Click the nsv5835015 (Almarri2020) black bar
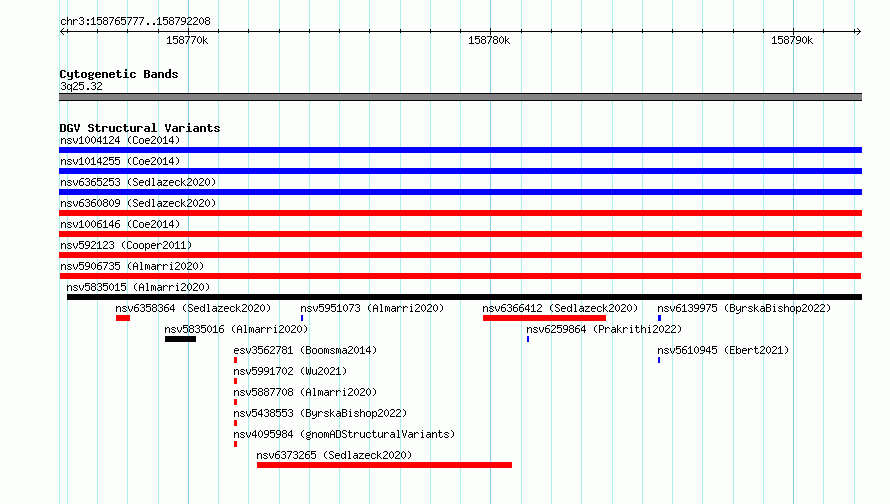Screen dimensions: 890x504 pyautogui.click(x=464, y=297)
